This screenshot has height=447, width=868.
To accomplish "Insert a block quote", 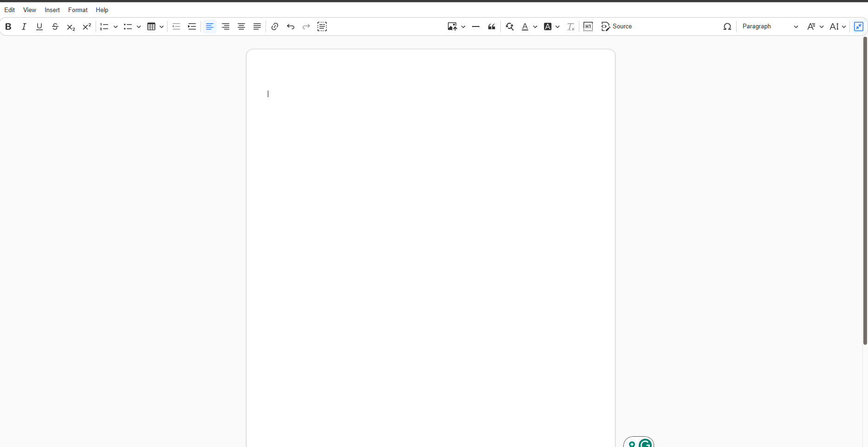I will click(x=491, y=26).
